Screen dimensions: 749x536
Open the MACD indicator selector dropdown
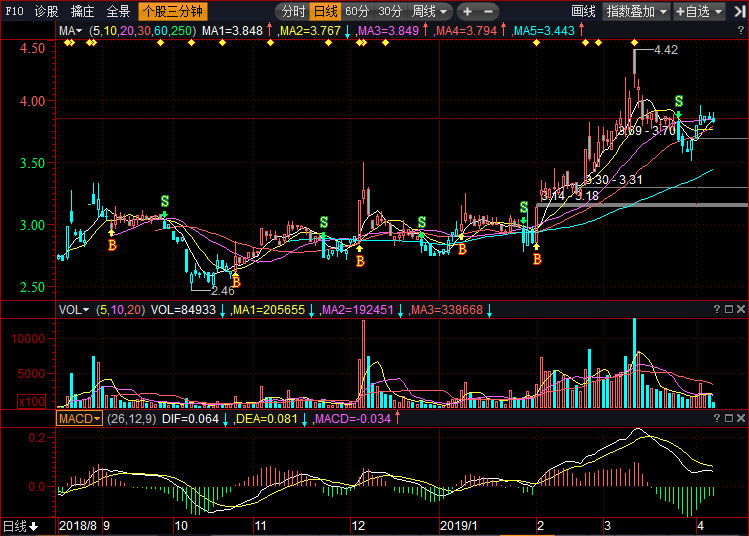[x=80, y=418]
